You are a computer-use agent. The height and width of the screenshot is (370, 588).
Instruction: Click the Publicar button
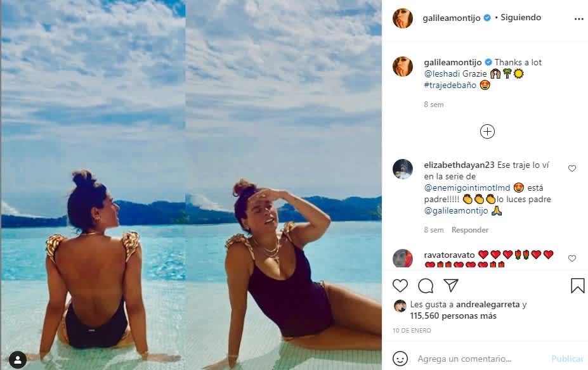tap(567, 359)
